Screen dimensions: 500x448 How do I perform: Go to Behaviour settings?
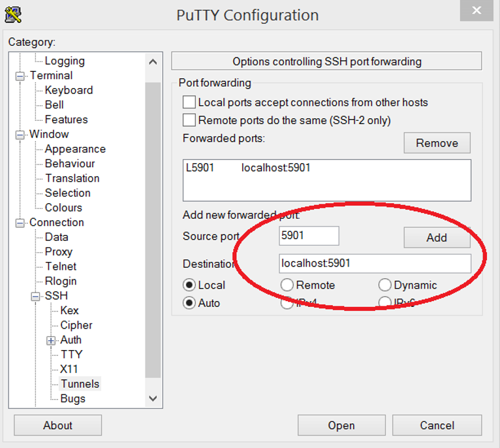70,163
